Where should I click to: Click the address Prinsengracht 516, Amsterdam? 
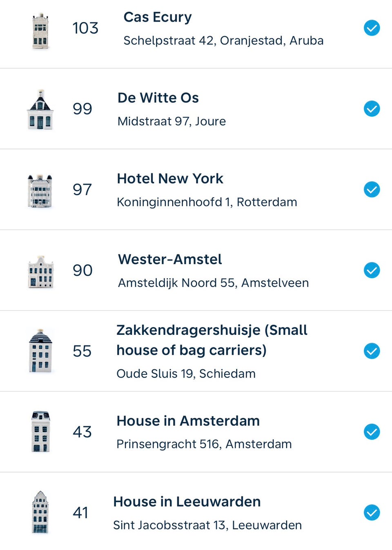pos(204,444)
